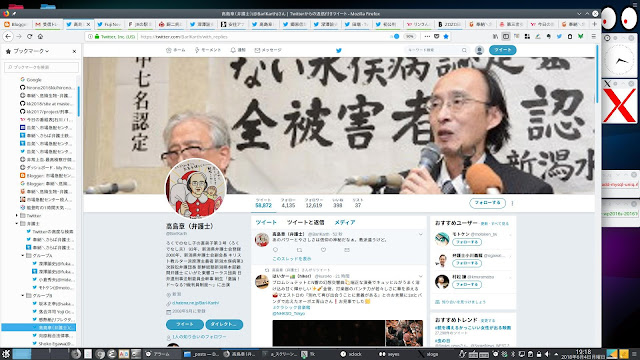Select the ツイート timeline tab
The width and height of the screenshot is (640, 360).
click(266, 222)
